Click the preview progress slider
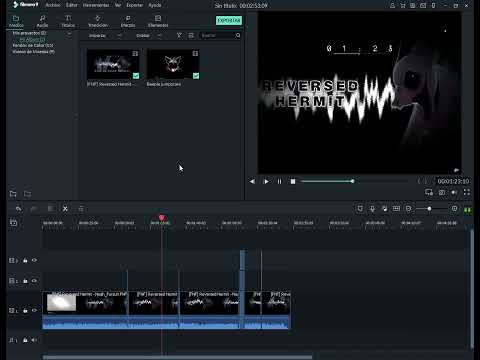480x360 pixels. [354, 181]
